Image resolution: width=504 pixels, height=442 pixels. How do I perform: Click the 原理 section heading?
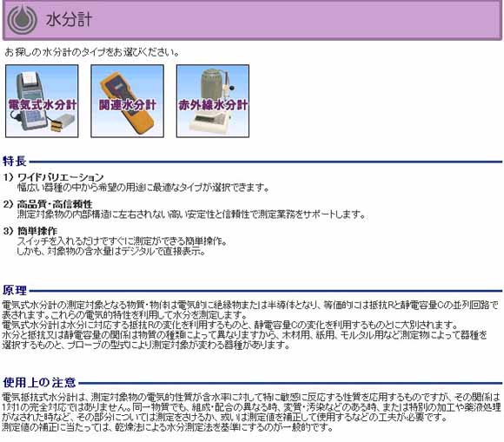pos(15,290)
